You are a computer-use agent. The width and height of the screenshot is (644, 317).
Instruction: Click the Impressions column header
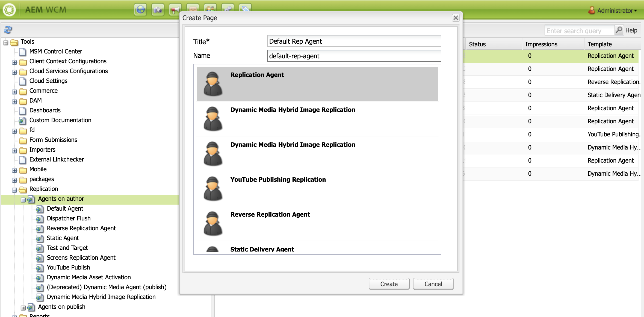tap(541, 44)
